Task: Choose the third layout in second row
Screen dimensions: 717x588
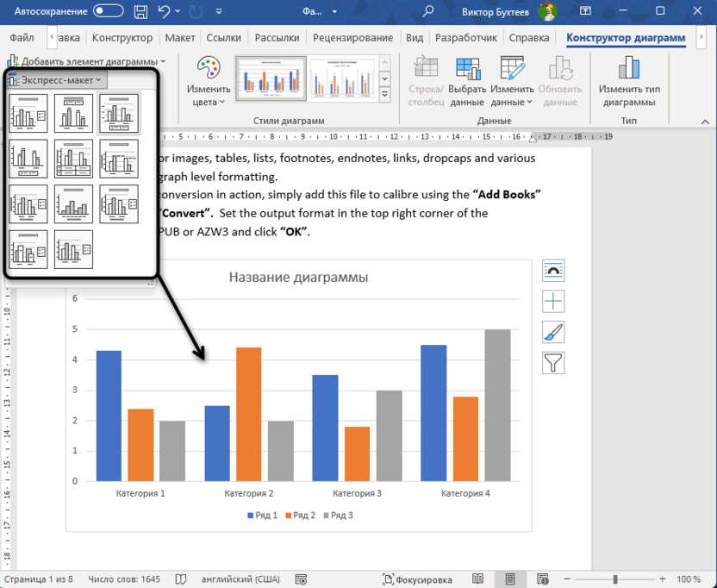Action: (119, 159)
